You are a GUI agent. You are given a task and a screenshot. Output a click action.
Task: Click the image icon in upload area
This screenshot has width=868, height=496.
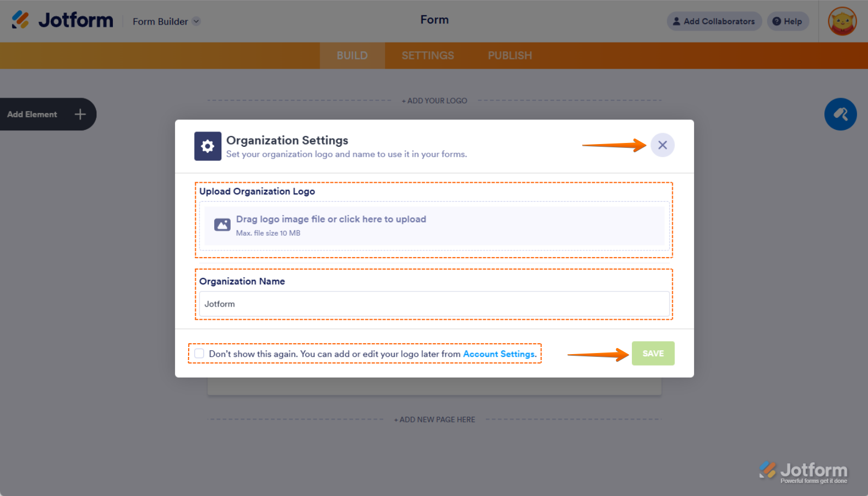click(x=222, y=225)
